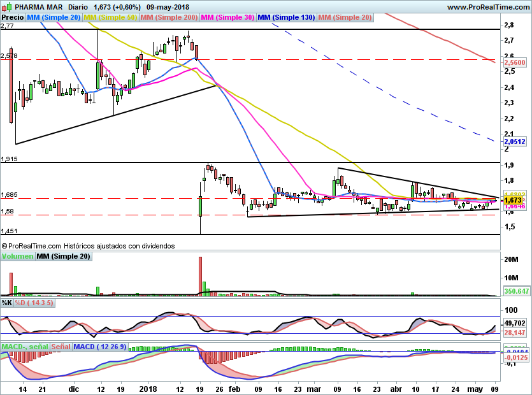Click the feb label on time axis
532x395 pixels.
tap(234, 389)
